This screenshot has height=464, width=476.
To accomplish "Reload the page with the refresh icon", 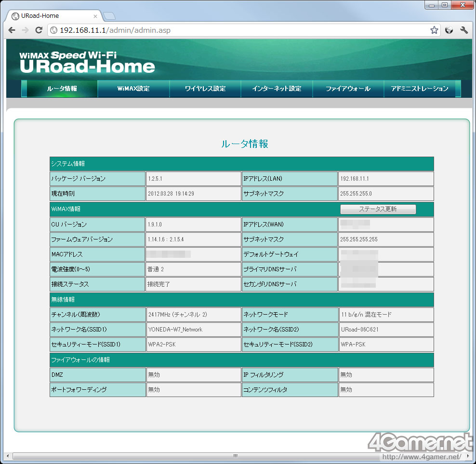I will click(39, 30).
